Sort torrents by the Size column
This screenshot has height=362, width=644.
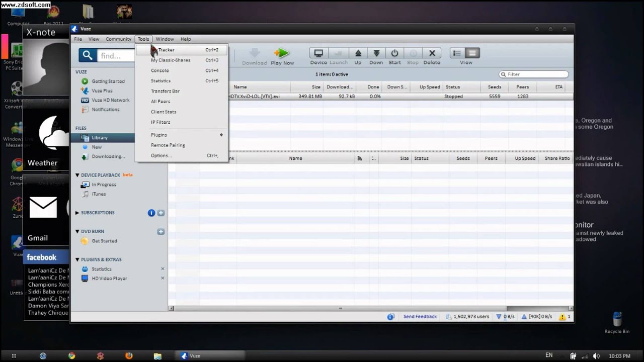(x=308, y=87)
